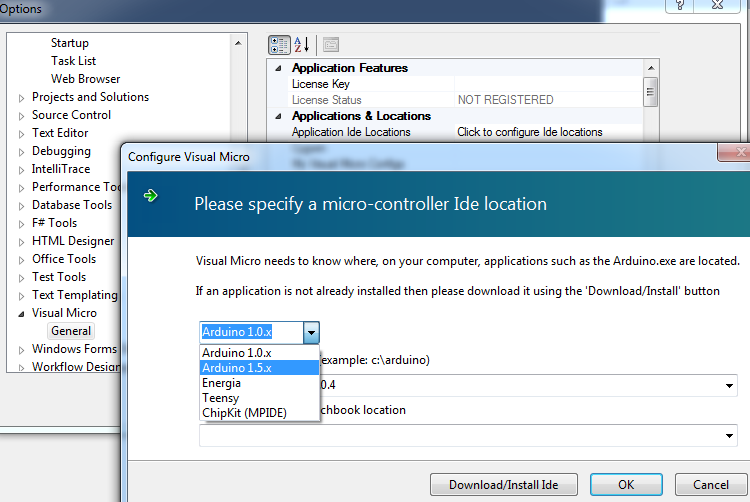Expand the Database Tools node

(x=21, y=206)
